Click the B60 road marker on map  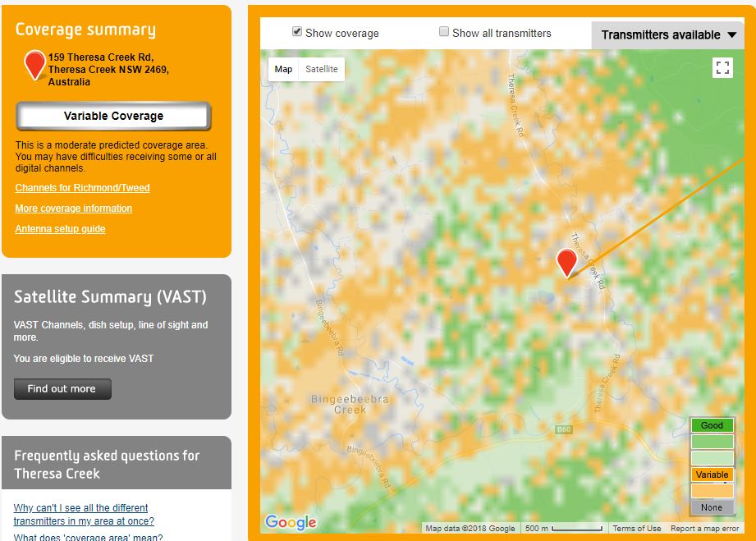point(564,429)
